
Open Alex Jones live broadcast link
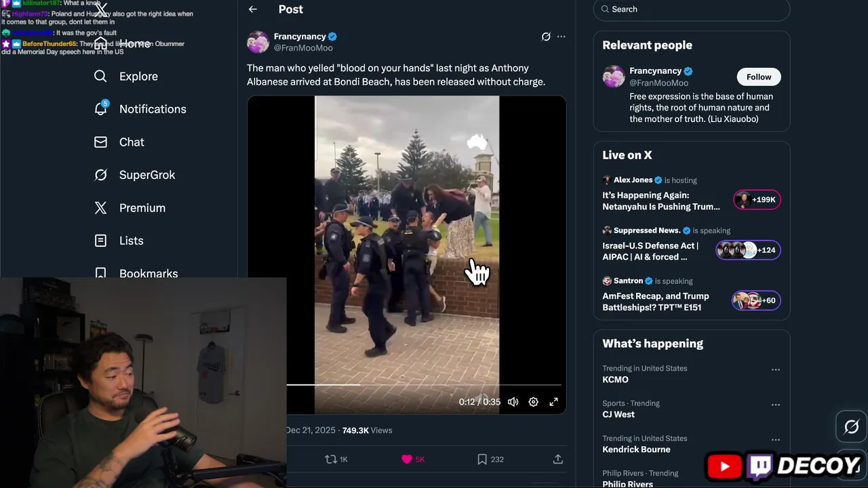660,201
